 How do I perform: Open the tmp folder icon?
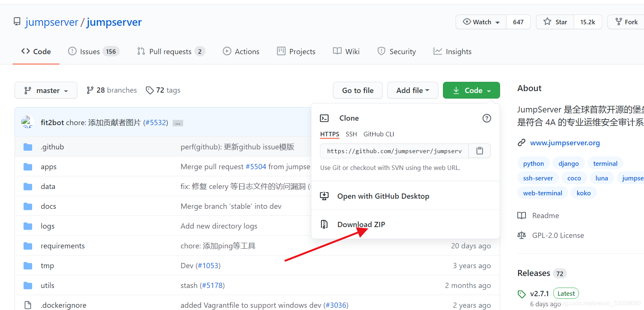[x=28, y=266]
